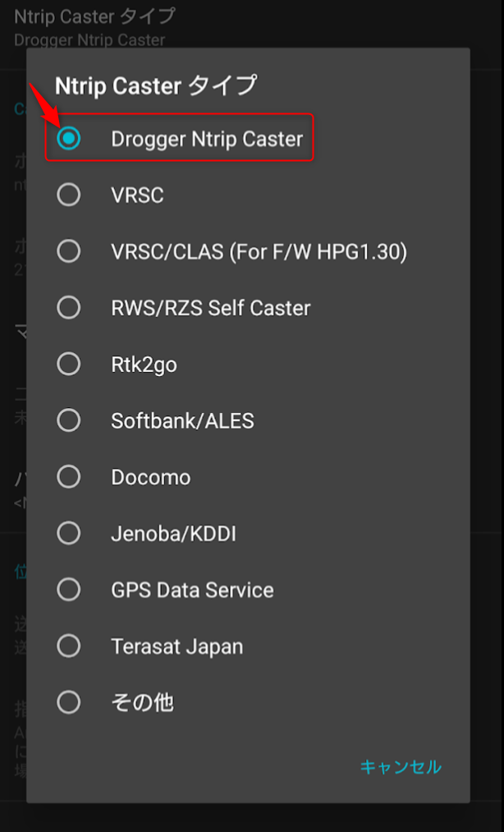Click the Jenoba/KDDI option text

173,533
